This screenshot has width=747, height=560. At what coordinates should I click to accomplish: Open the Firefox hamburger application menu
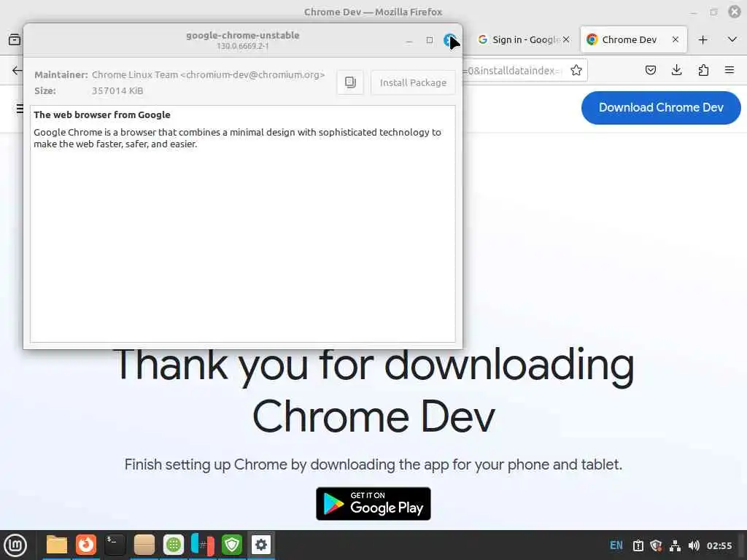[729, 71]
